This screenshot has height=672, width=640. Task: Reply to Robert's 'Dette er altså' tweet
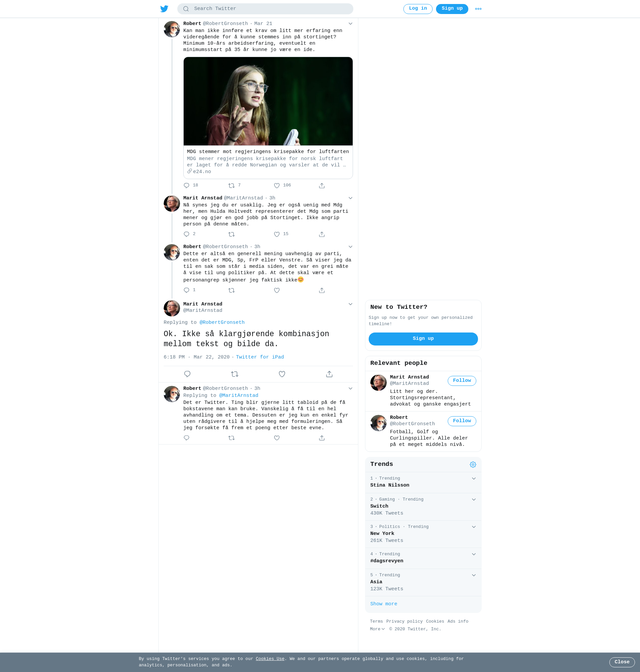[186, 290]
